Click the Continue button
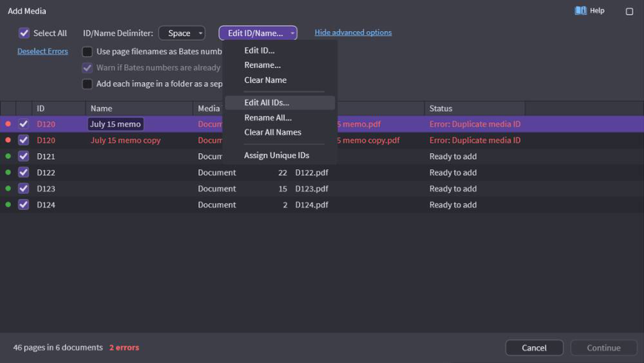The height and width of the screenshot is (363, 644). [x=603, y=347]
